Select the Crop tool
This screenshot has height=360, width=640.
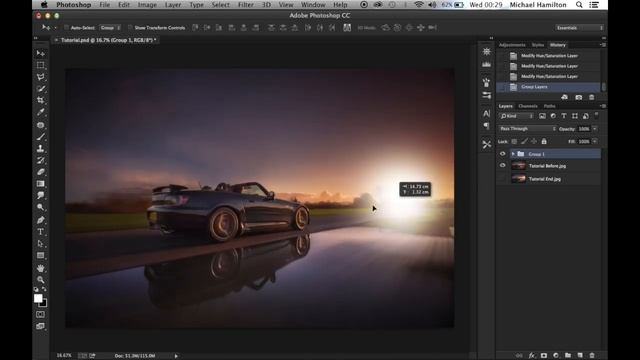[x=40, y=100]
